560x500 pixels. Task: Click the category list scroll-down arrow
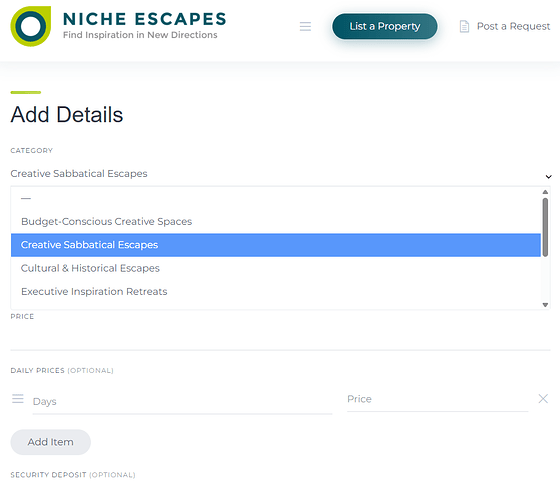[545, 305]
